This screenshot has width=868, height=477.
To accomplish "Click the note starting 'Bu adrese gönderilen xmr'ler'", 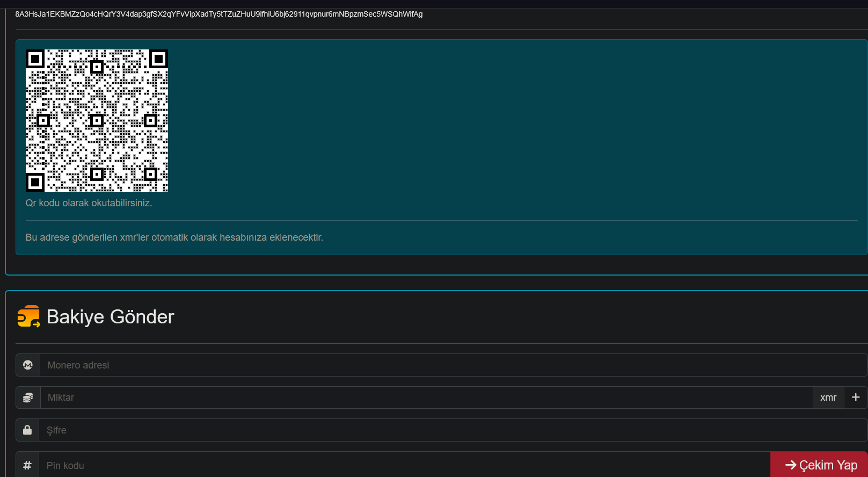I will pyautogui.click(x=174, y=237).
